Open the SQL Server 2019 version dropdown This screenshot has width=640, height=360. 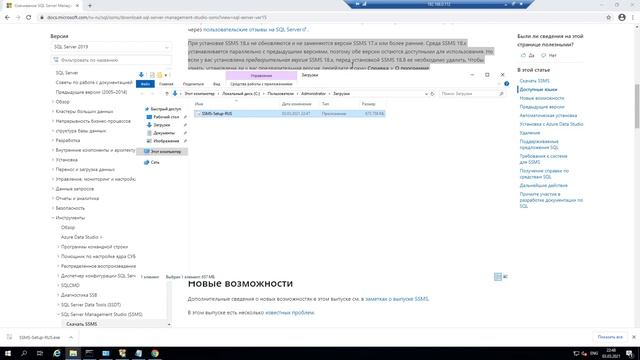point(111,47)
